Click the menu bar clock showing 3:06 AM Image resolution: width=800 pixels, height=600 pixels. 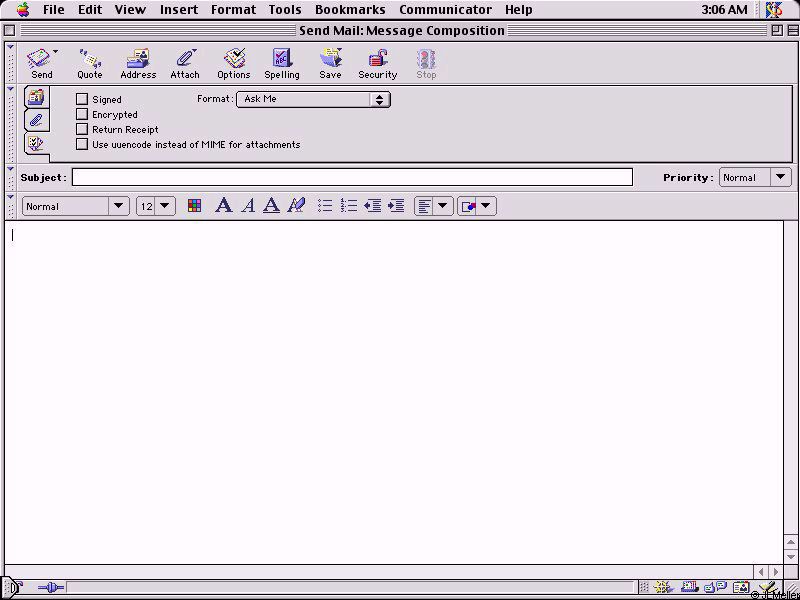[x=724, y=10]
